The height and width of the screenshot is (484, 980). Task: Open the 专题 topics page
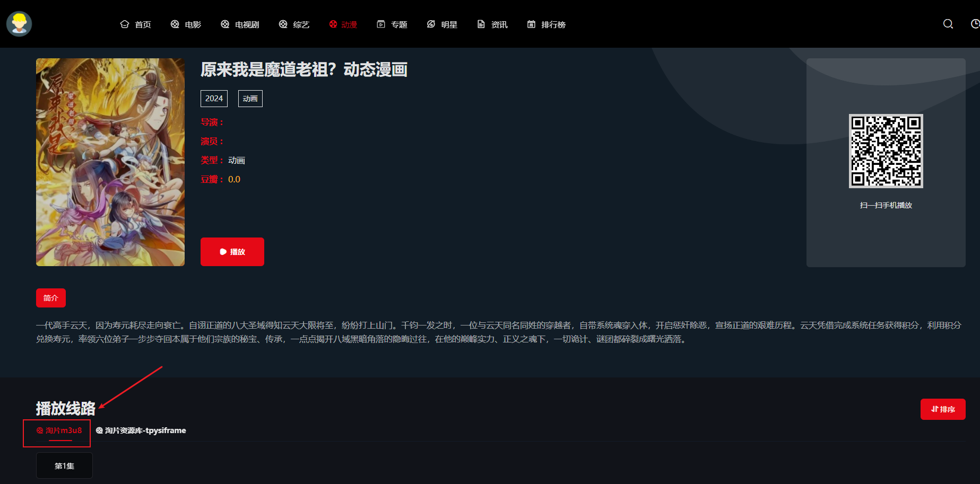coord(392,24)
